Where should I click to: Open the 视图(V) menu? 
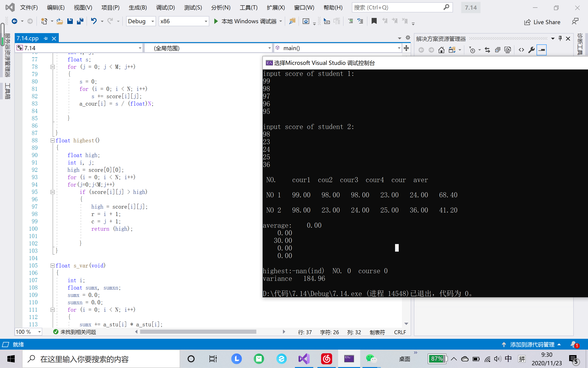[x=83, y=8]
